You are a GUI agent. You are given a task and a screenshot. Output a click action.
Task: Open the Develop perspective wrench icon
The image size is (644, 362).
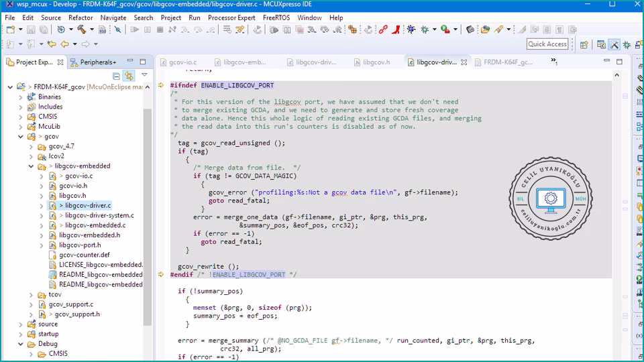click(x=614, y=44)
